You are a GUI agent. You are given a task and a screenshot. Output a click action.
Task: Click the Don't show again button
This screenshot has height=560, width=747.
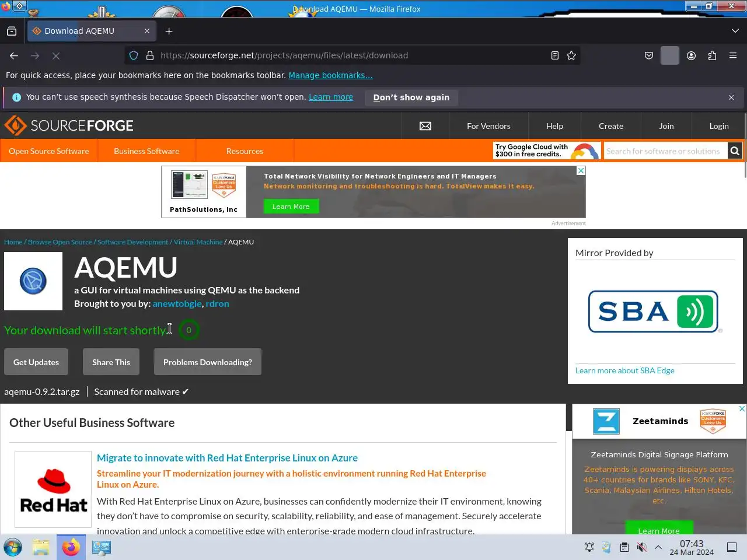(411, 97)
